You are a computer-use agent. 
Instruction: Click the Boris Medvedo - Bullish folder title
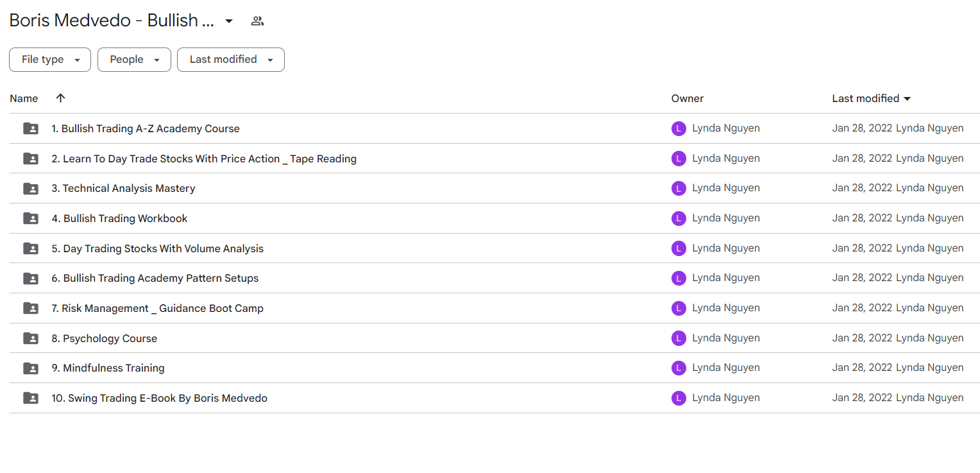(x=112, y=21)
